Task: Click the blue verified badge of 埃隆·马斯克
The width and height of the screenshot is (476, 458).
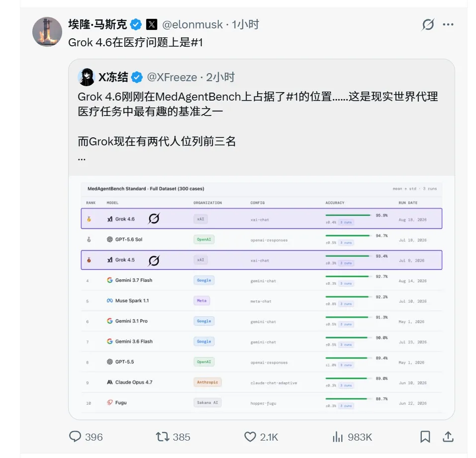Action: (x=136, y=24)
